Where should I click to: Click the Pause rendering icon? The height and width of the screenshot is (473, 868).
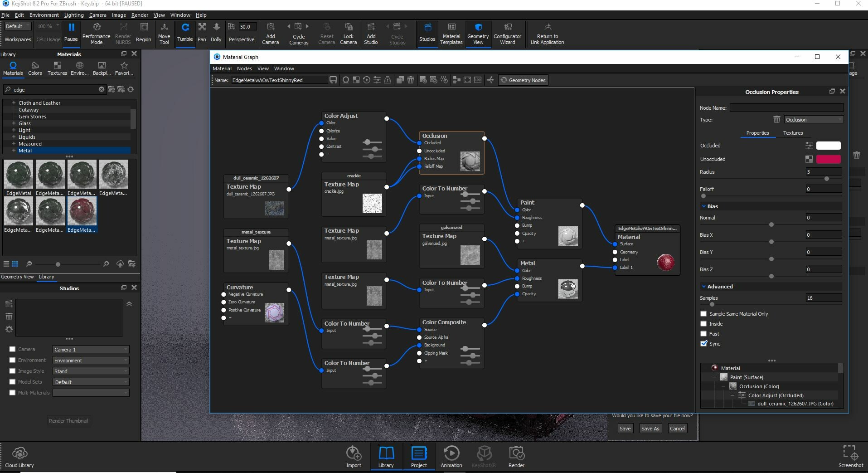(x=71, y=32)
